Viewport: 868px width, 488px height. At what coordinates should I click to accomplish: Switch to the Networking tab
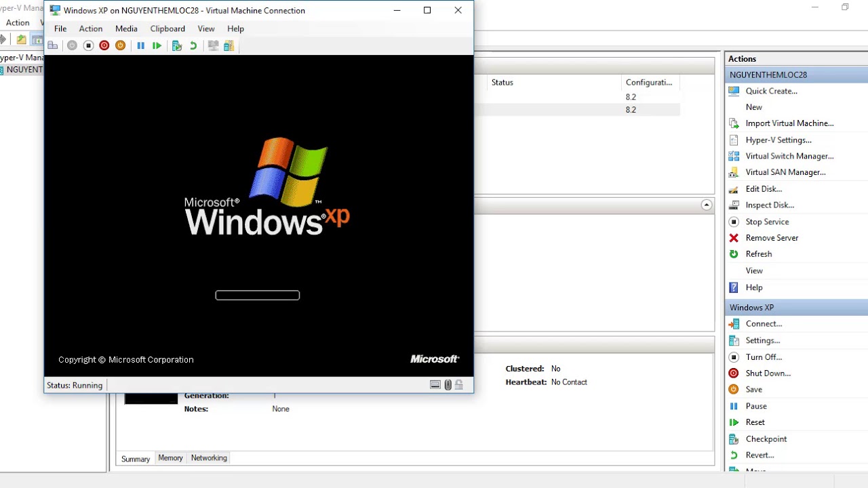pyautogui.click(x=209, y=458)
